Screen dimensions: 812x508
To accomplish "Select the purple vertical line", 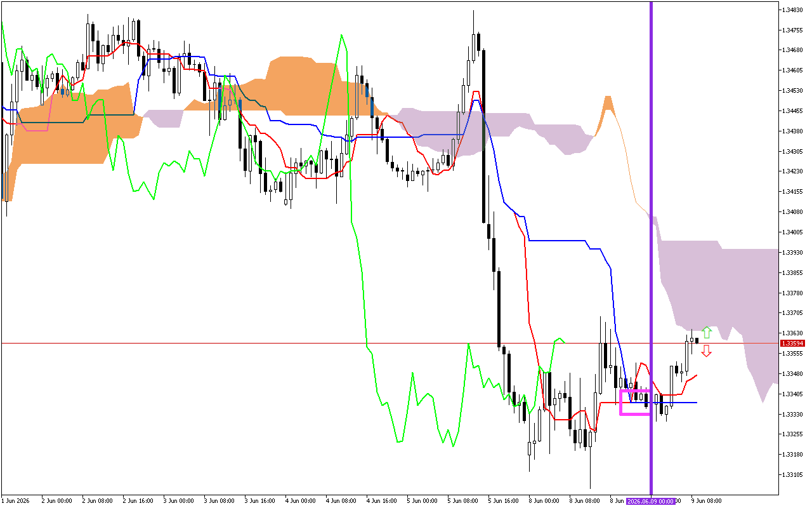I will click(x=651, y=248).
